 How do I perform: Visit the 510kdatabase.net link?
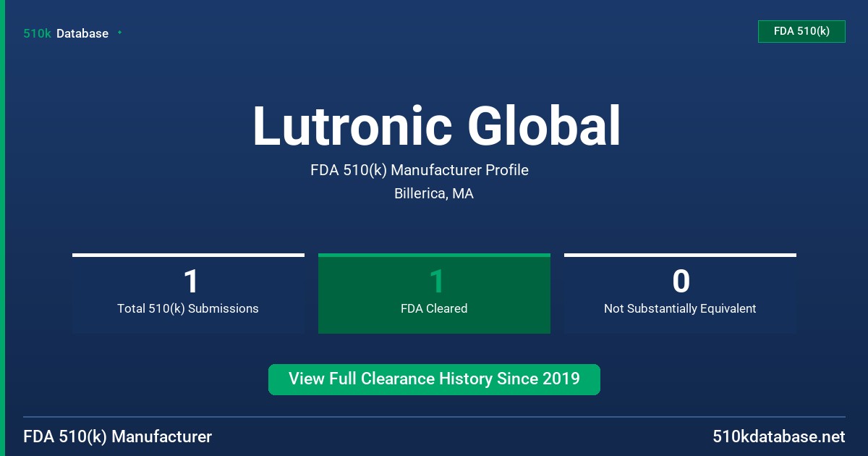[x=779, y=437]
